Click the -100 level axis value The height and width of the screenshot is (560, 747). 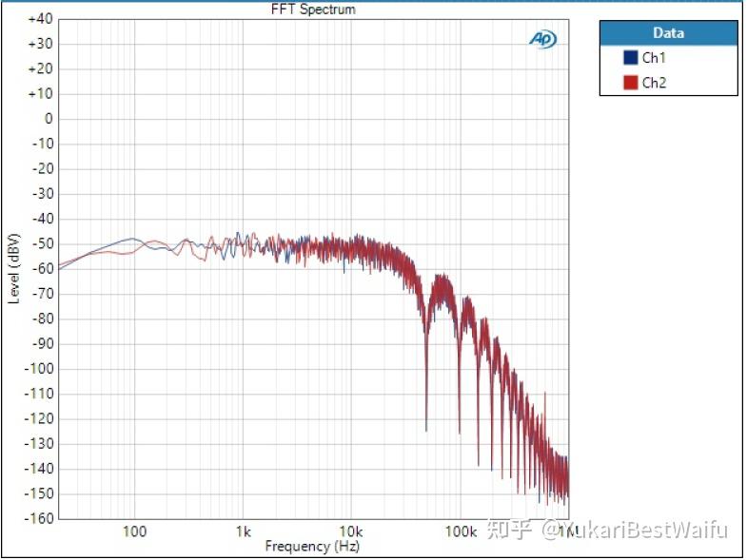click(39, 369)
